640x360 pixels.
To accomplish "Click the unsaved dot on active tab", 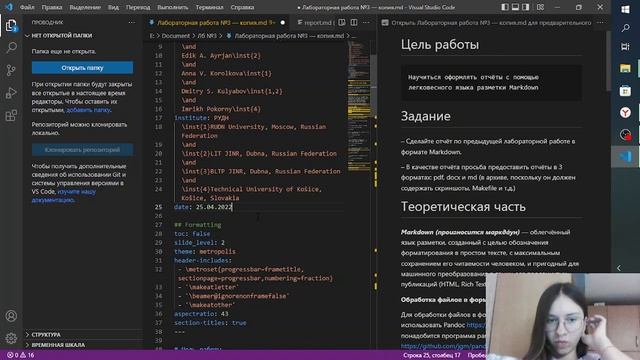I will (282, 23).
